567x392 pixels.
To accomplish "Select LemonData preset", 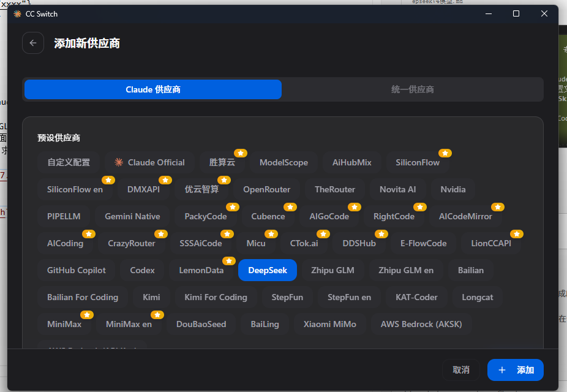I will tap(201, 270).
